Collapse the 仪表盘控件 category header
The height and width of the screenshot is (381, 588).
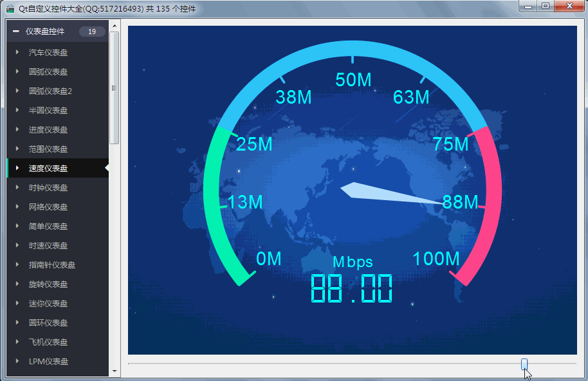point(16,32)
